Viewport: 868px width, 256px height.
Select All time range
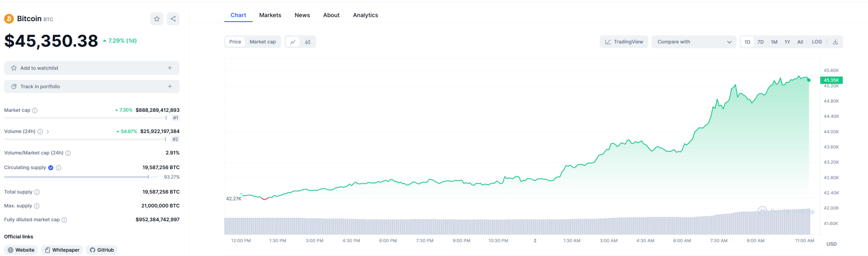click(800, 42)
